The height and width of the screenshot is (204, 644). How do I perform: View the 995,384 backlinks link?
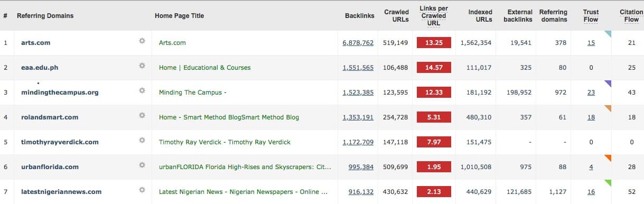click(361, 167)
